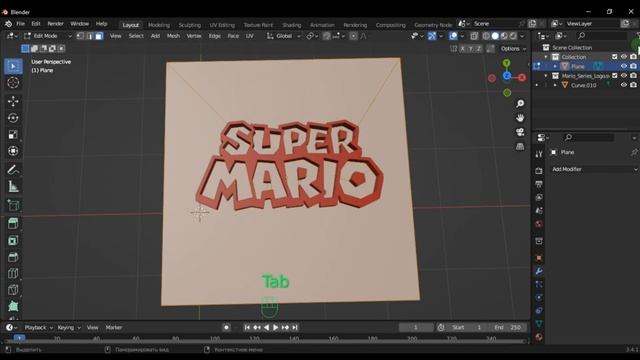640x360 pixels.
Task: Select the Extrude Region tool
Action: (13, 223)
